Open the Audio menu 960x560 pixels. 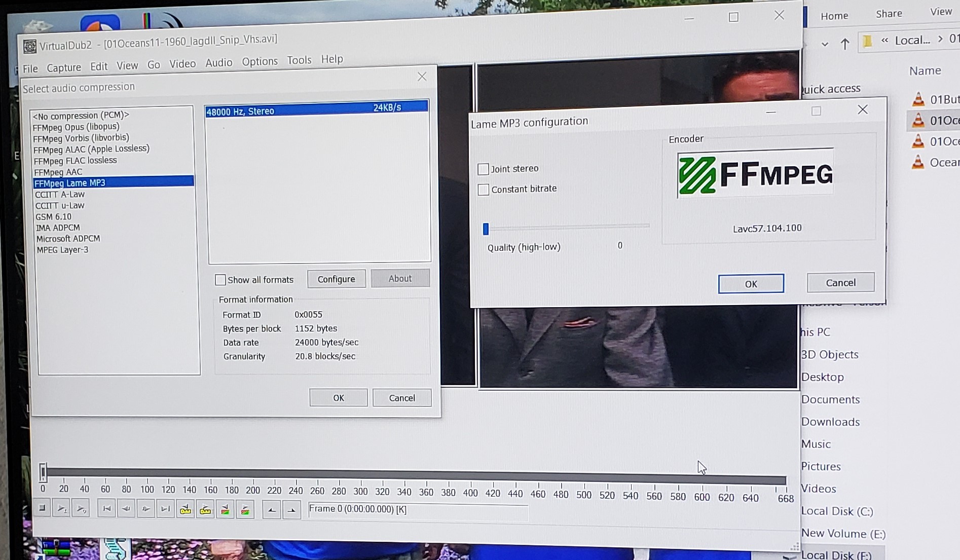(219, 63)
